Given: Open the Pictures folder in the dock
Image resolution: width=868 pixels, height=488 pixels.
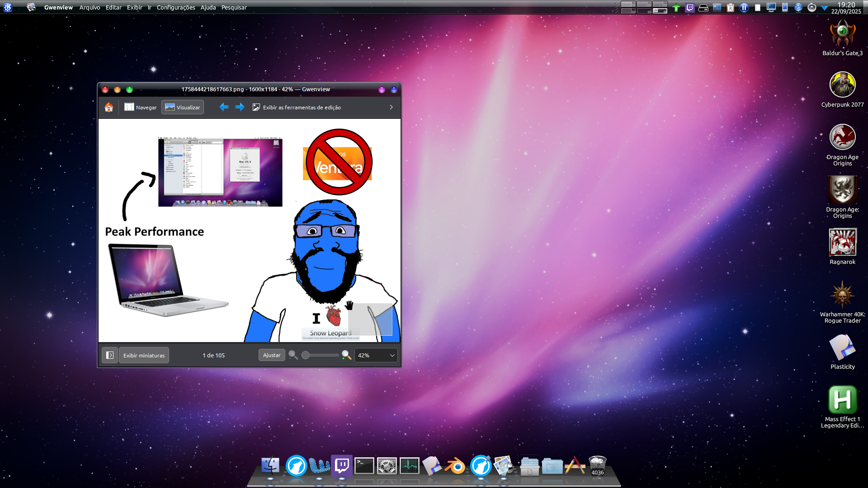Looking at the screenshot, I should pos(552,465).
